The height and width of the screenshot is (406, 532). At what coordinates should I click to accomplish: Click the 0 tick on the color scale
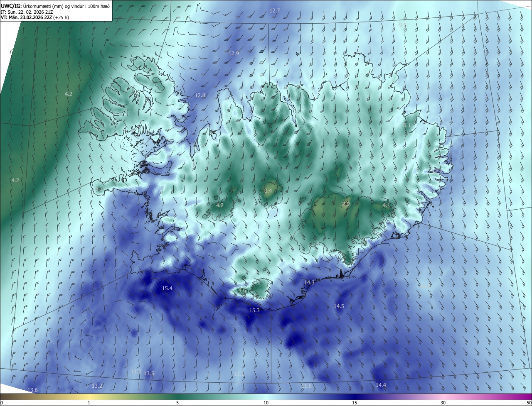[x=2, y=403]
